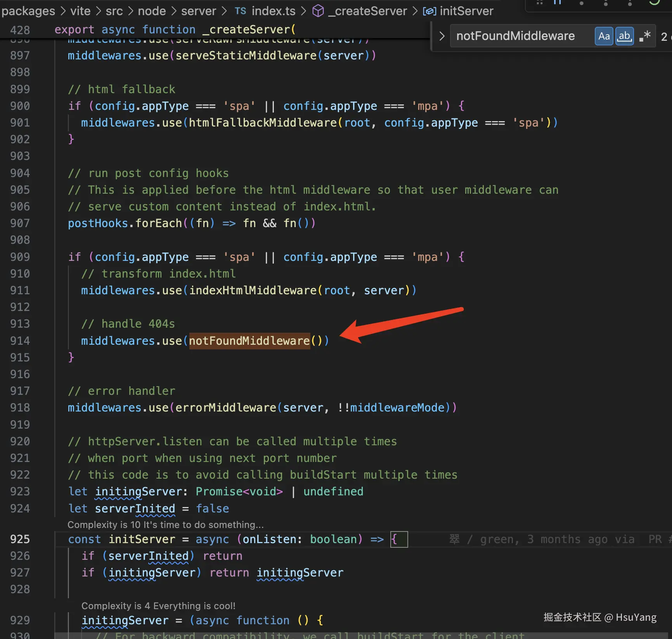
Task: Open the vite breadcrumb segment
Action: 80,11
